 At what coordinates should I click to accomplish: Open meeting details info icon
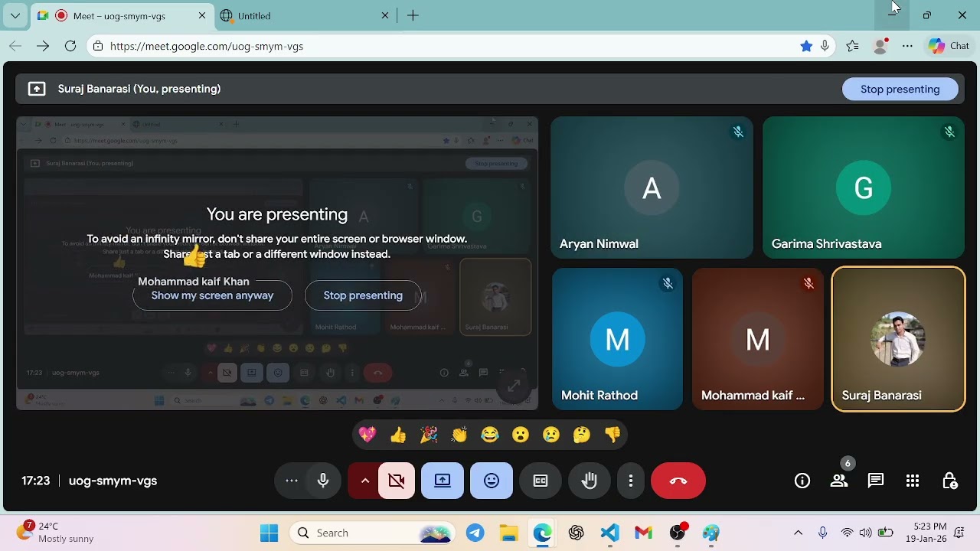point(802,481)
